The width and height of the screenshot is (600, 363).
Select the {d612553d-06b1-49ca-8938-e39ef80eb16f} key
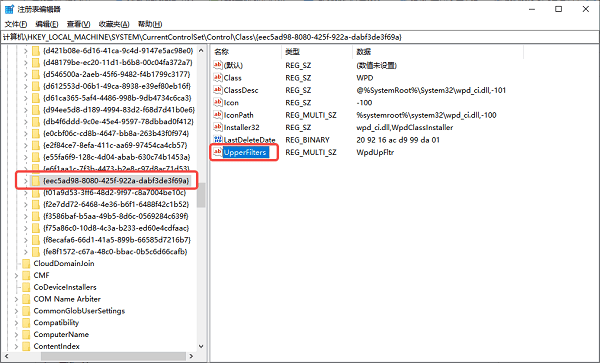pyautogui.click(x=117, y=86)
